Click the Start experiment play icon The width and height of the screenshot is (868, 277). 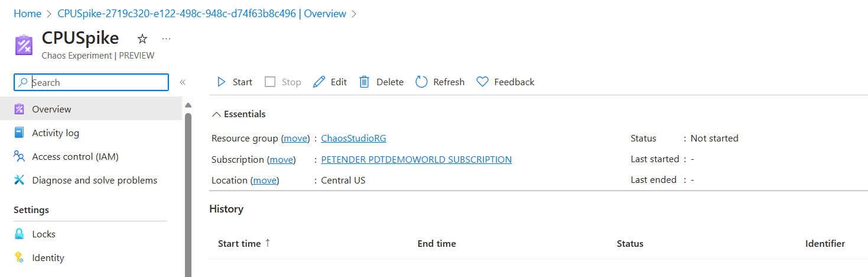222,82
